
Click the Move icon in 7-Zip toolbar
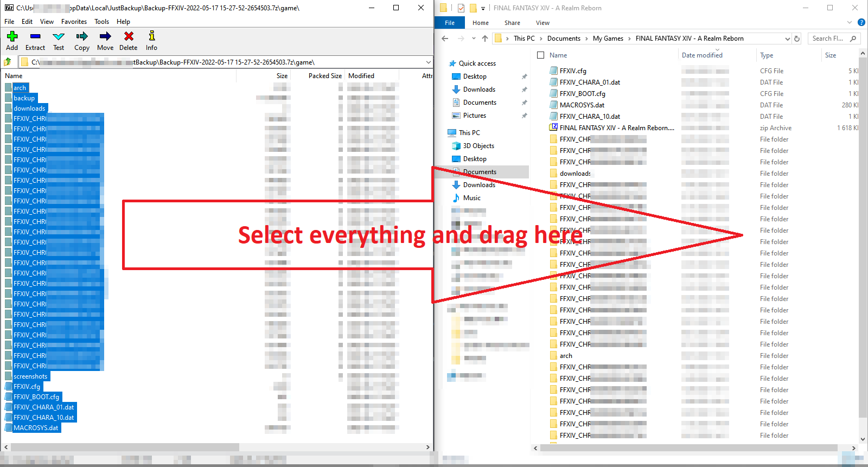pos(105,36)
